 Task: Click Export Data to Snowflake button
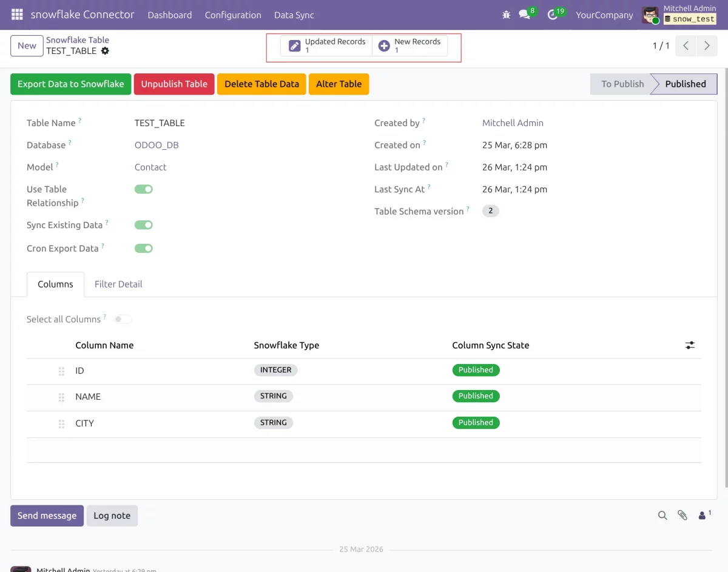70,84
